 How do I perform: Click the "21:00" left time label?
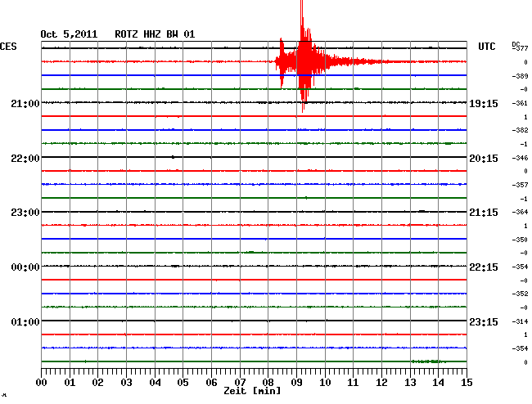coord(25,103)
